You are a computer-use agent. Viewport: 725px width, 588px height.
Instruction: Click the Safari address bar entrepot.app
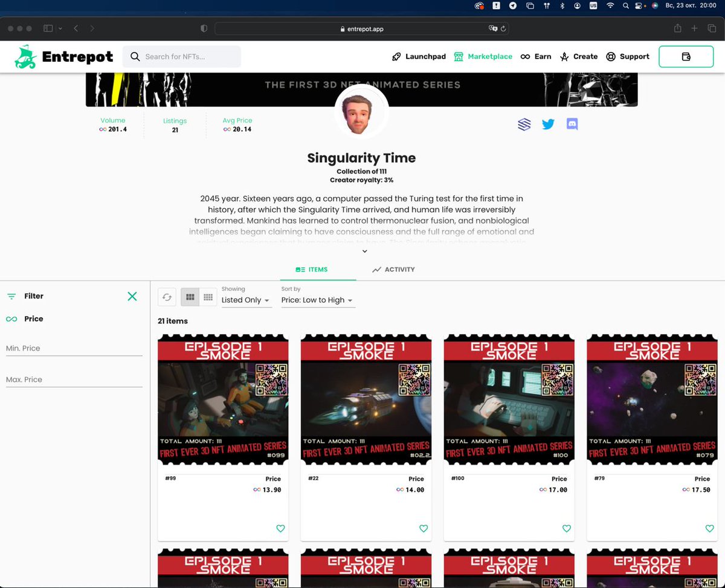click(361, 28)
